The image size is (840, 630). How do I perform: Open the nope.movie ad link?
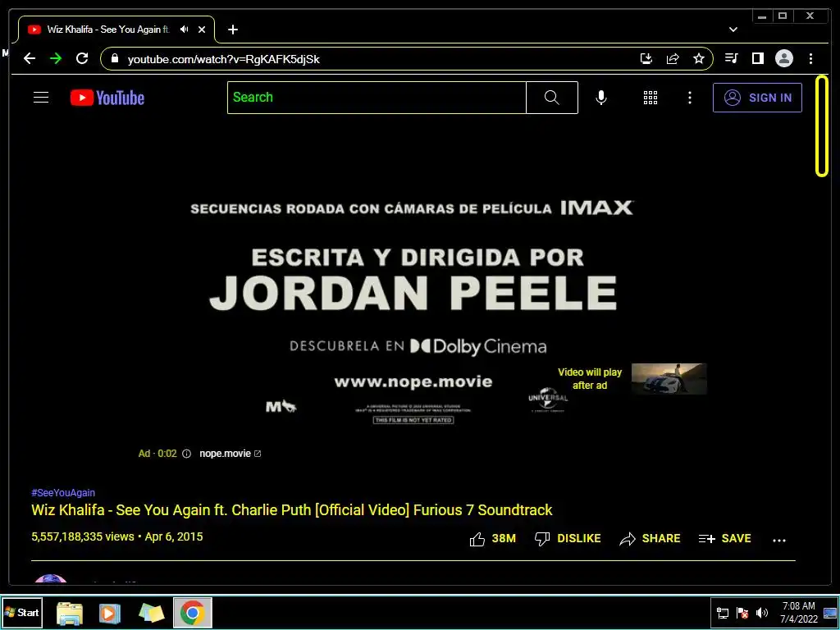230,453
